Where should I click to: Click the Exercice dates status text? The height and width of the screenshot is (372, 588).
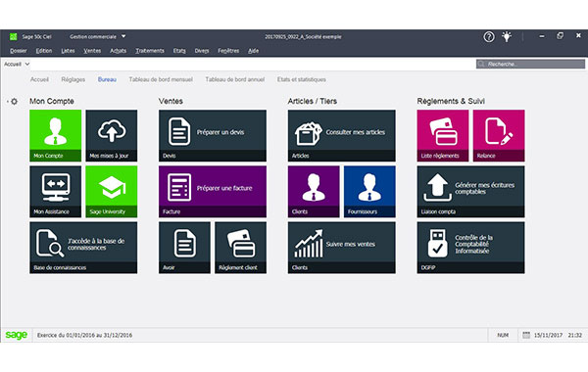(84, 335)
